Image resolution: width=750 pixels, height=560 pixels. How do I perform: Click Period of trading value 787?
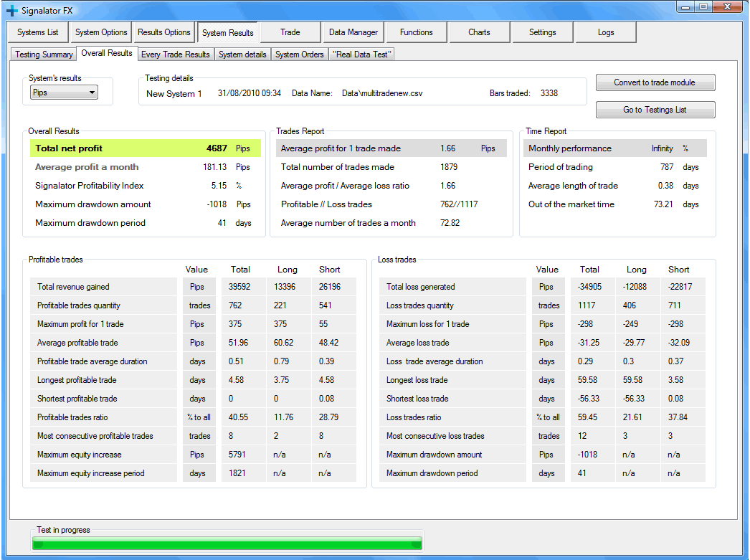coord(667,167)
